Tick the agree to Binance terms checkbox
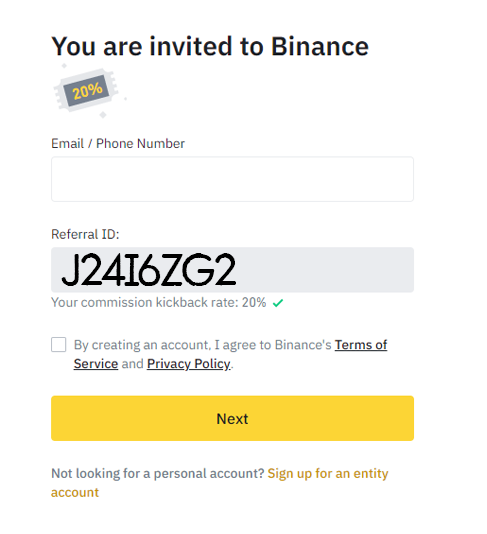The width and height of the screenshot is (487, 534). coord(59,344)
